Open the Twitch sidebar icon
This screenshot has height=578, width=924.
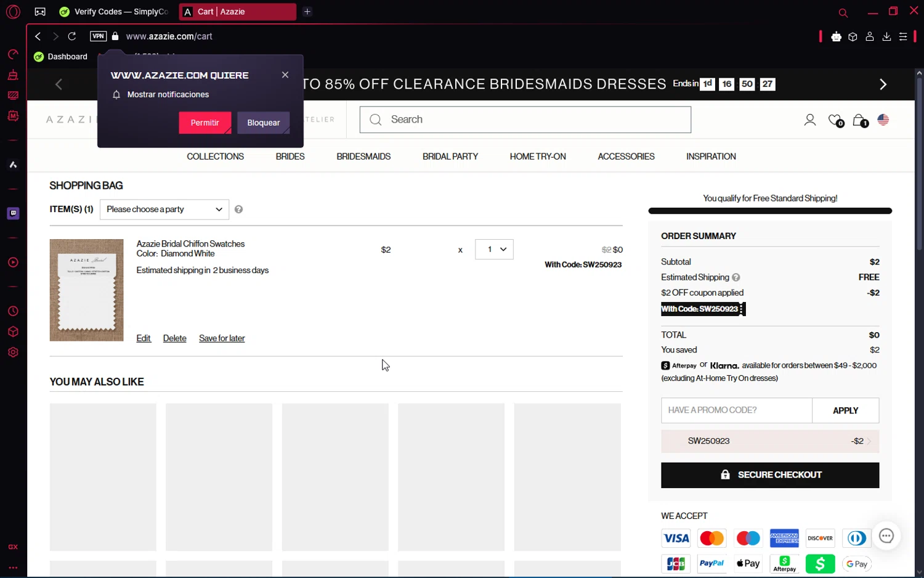pos(13,213)
